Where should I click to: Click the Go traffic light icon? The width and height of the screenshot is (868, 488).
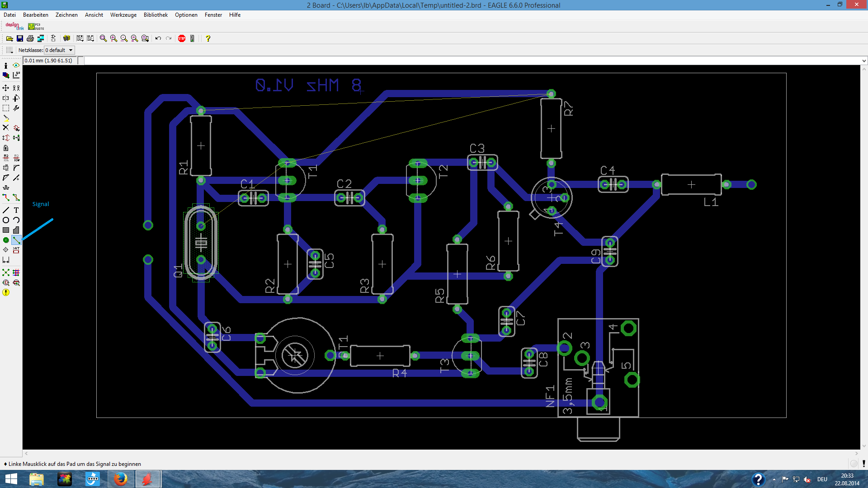click(x=192, y=38)
